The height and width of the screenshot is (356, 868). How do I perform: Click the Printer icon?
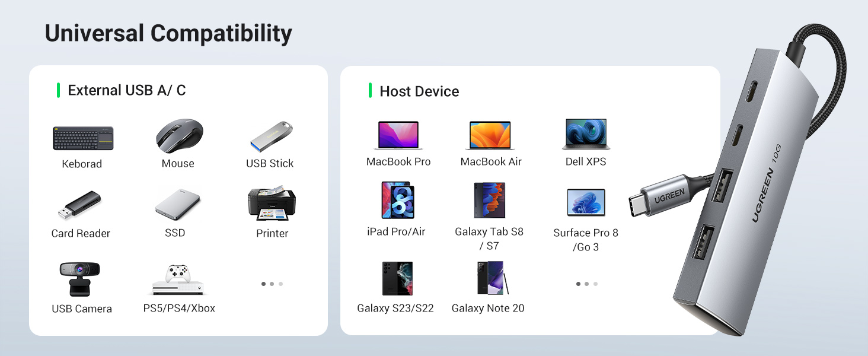pos(272,204)
